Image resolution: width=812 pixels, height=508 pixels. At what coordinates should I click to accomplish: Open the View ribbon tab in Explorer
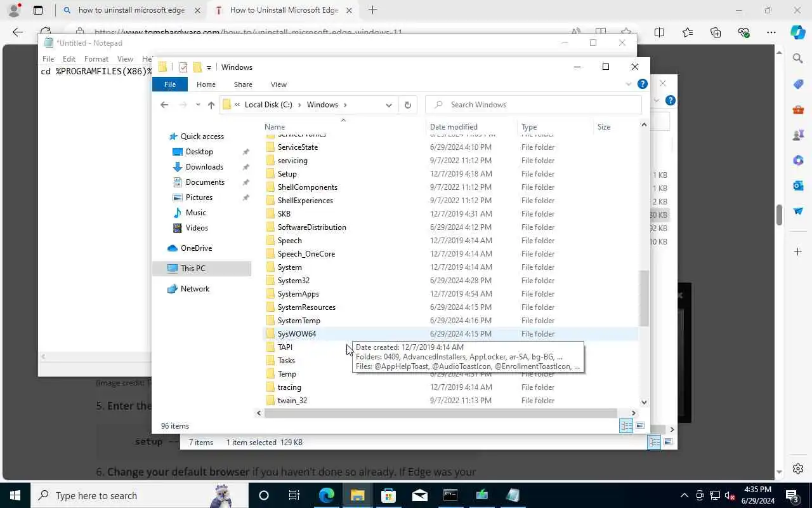(278, 84)
